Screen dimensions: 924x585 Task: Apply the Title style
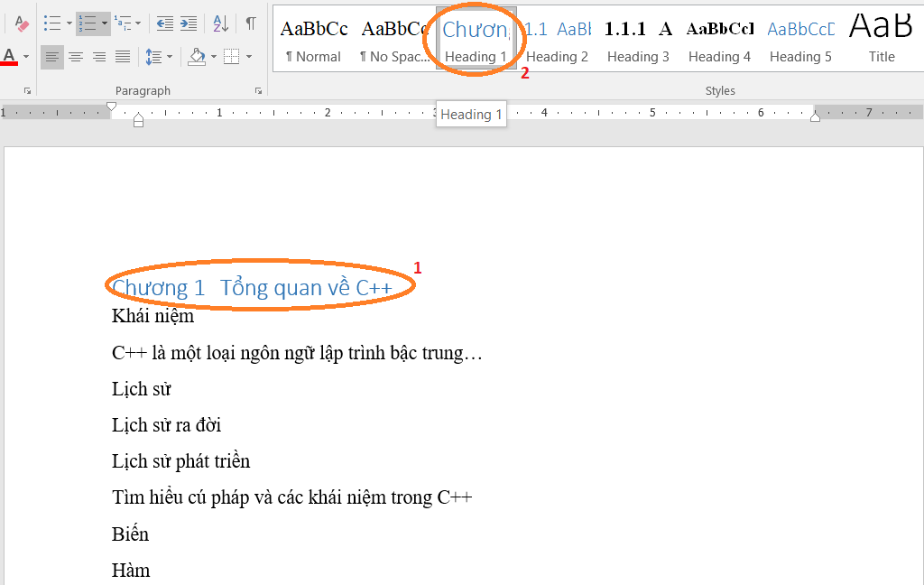point(882,41)
